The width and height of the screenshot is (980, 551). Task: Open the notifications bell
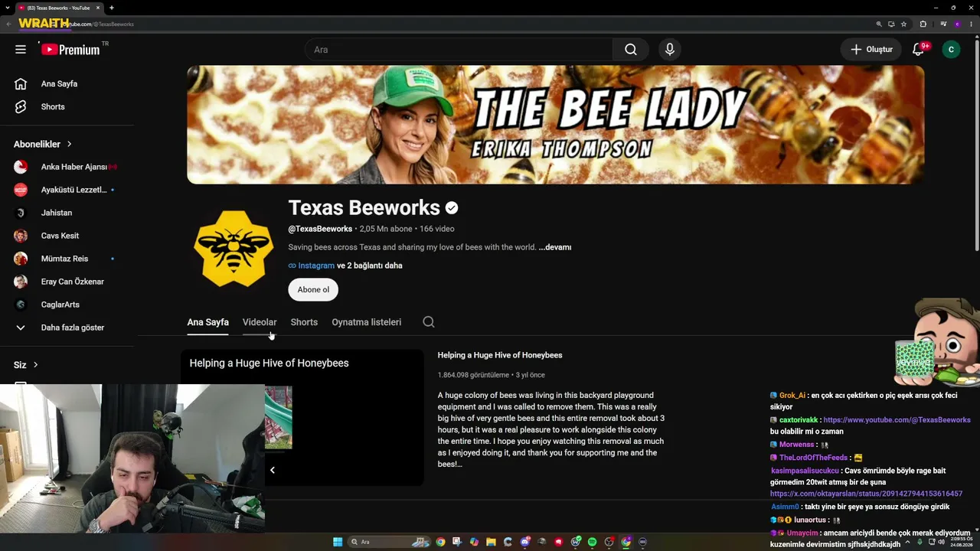tap(919, 50)
